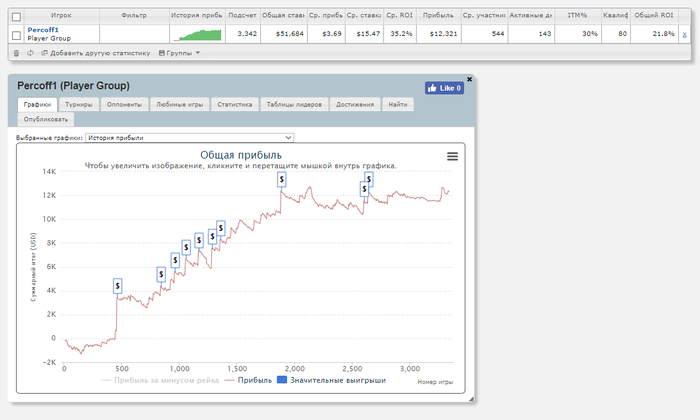Sort by the Ср. ROI column header
Image resolution: width=700 pixels, height=420 pixels.
tap(400, 16)
